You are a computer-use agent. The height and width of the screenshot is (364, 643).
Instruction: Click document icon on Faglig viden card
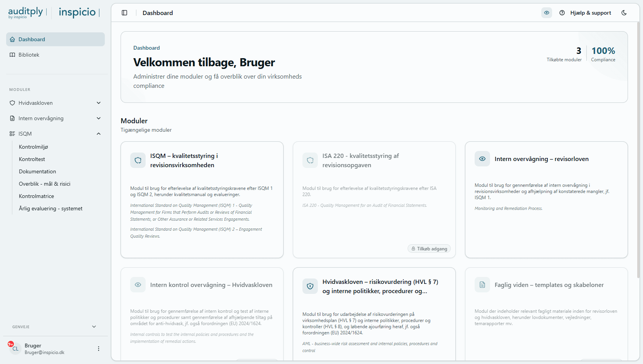[x=482, y=285]
